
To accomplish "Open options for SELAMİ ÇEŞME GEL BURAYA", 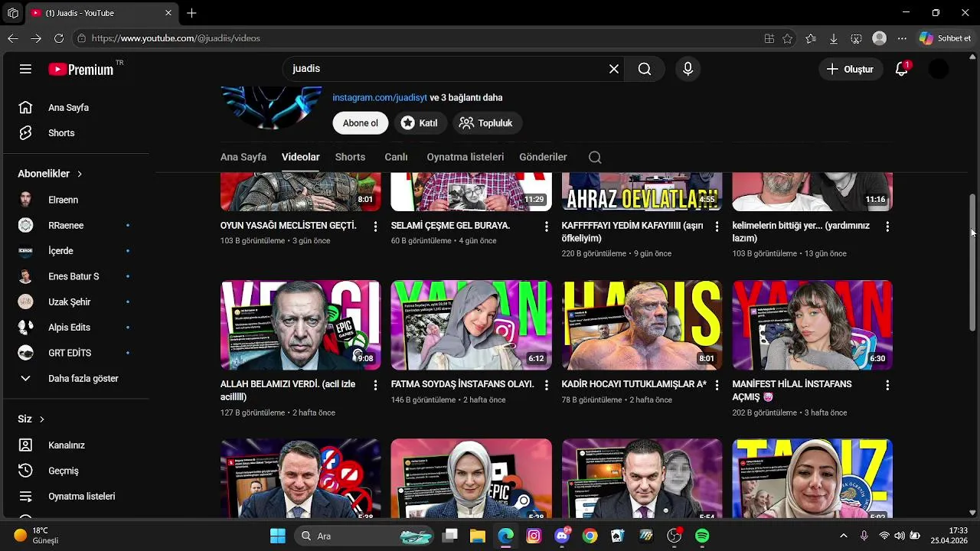I will click(x=546, y=227).
